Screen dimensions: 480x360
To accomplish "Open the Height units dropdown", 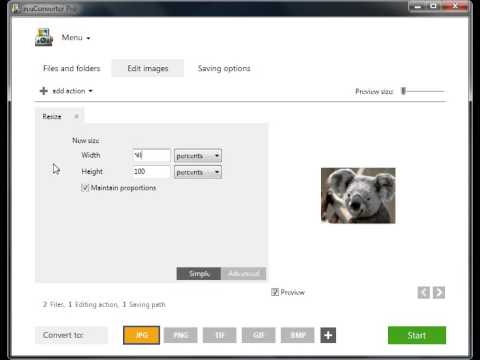I will tap(198, 172).
